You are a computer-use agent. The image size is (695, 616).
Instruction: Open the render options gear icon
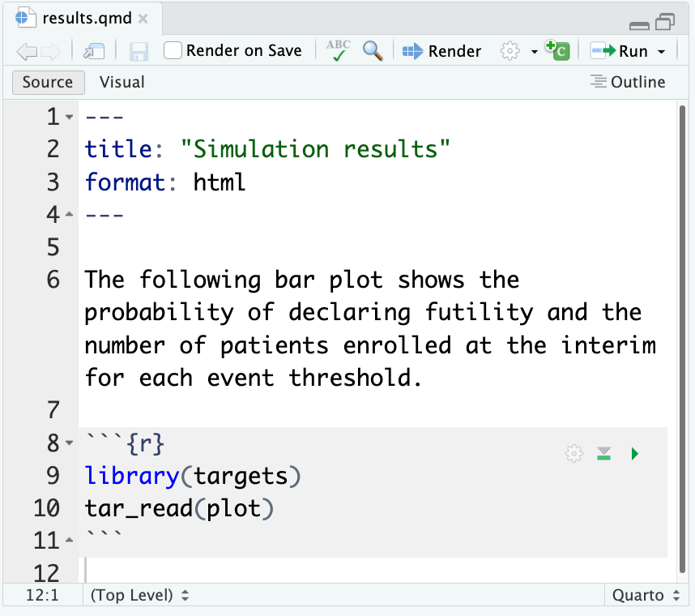point(510,51)
